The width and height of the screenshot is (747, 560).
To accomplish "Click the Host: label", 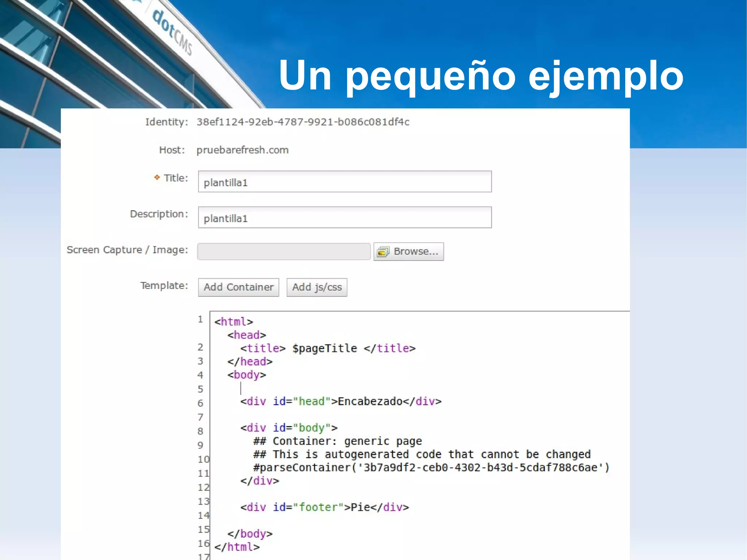I will point(172,150).
